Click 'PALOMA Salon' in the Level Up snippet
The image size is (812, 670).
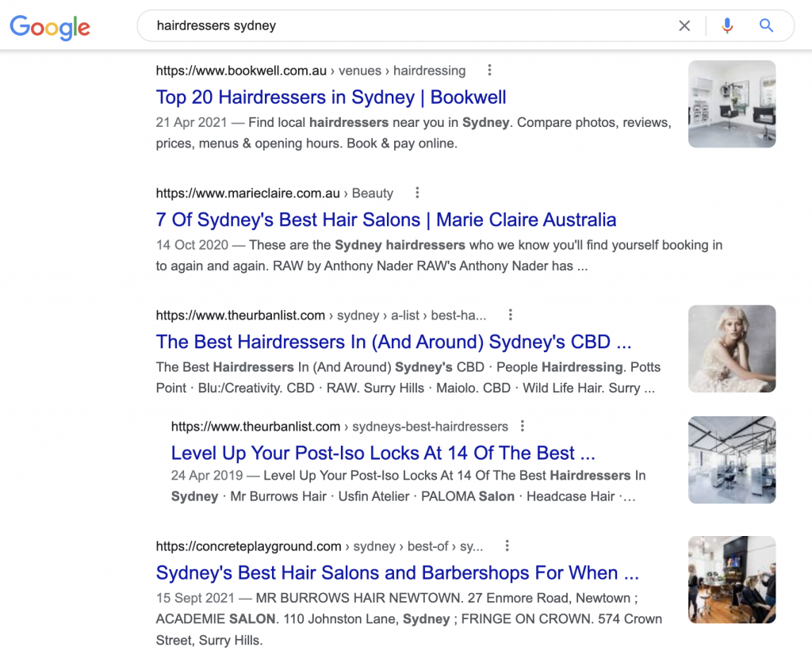[468, 496]
